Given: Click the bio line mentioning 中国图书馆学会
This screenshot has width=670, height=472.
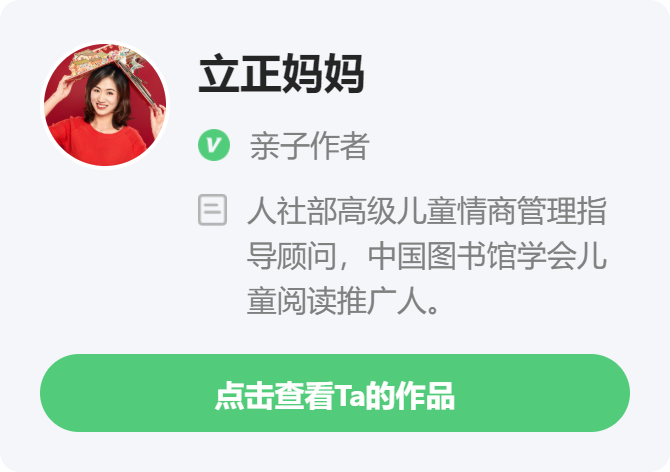Looking at the screenshot, I should pos(427,256).
